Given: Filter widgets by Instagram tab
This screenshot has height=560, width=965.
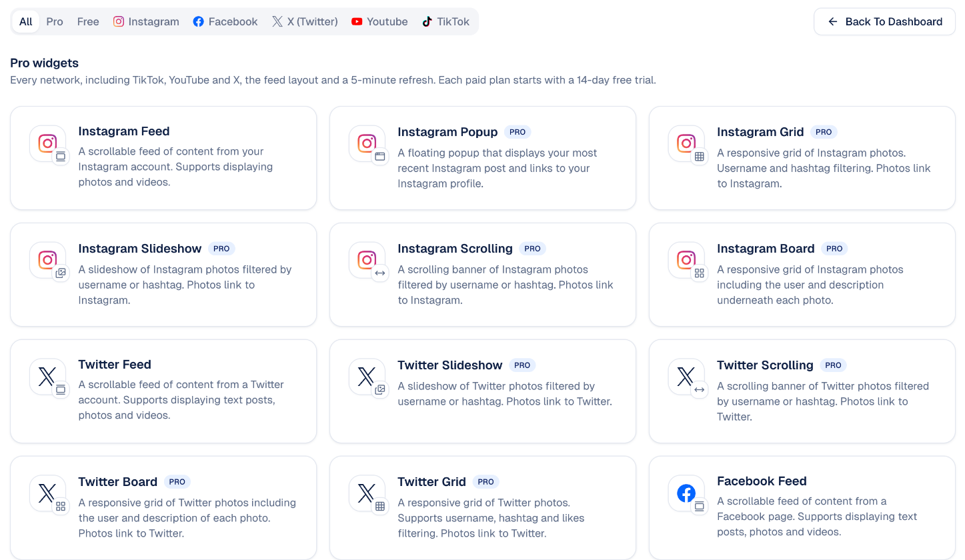Looking at the screenshot, I should [x=146, y=21].
